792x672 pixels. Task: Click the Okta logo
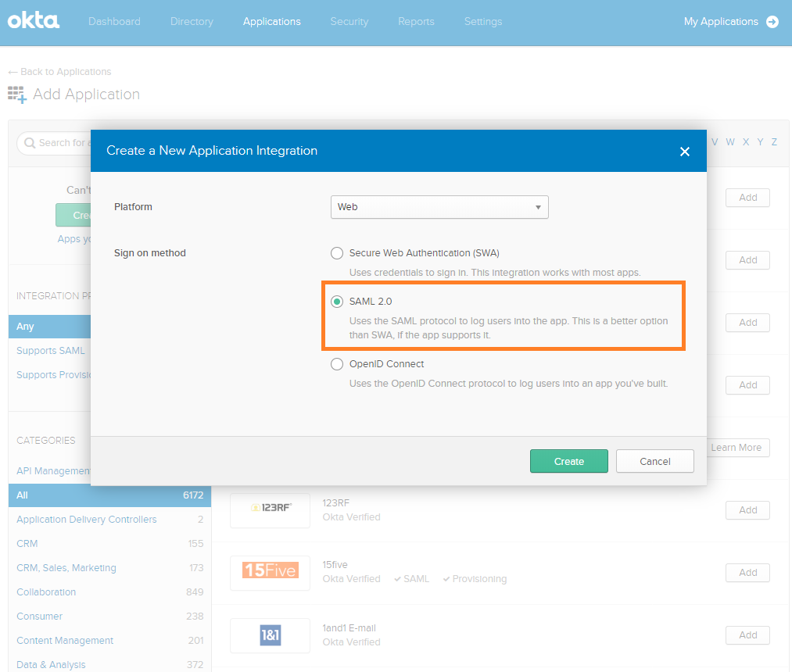pyautogui.click(x=34, y=21)
